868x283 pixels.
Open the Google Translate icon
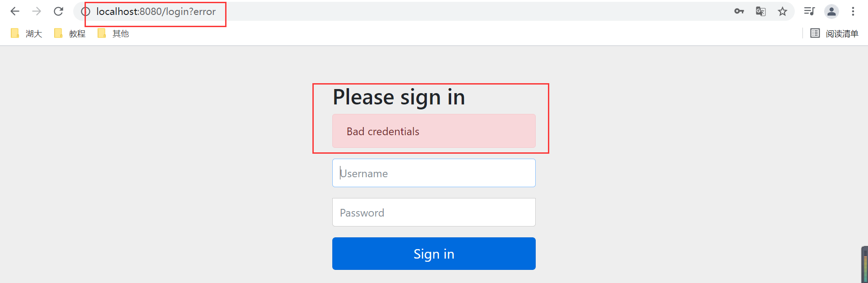(x=761, y=11)
